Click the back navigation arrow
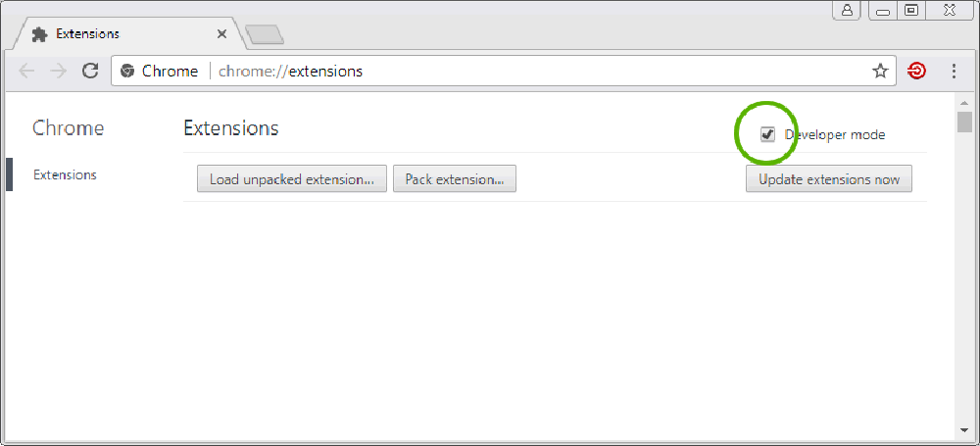980x446 pixels. tap(26, 71)
